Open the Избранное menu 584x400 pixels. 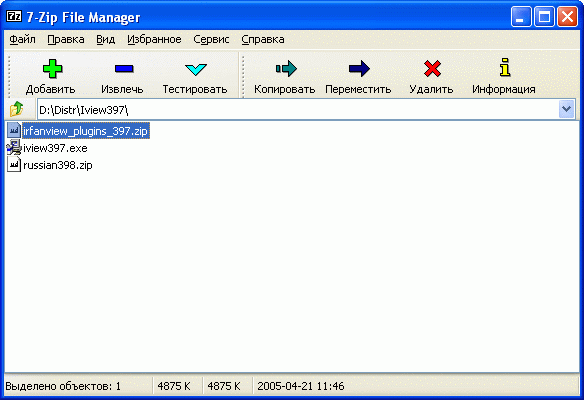(x=154, y=39)
